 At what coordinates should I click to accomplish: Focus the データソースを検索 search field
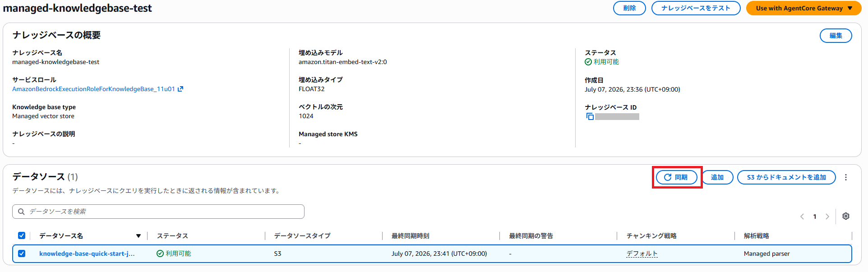tap(158, 212)
